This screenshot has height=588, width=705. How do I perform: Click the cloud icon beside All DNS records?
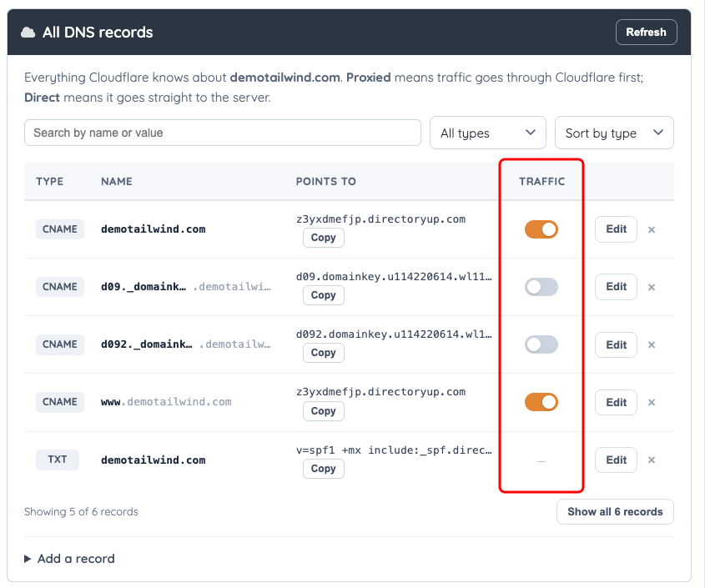pos(28,33)
